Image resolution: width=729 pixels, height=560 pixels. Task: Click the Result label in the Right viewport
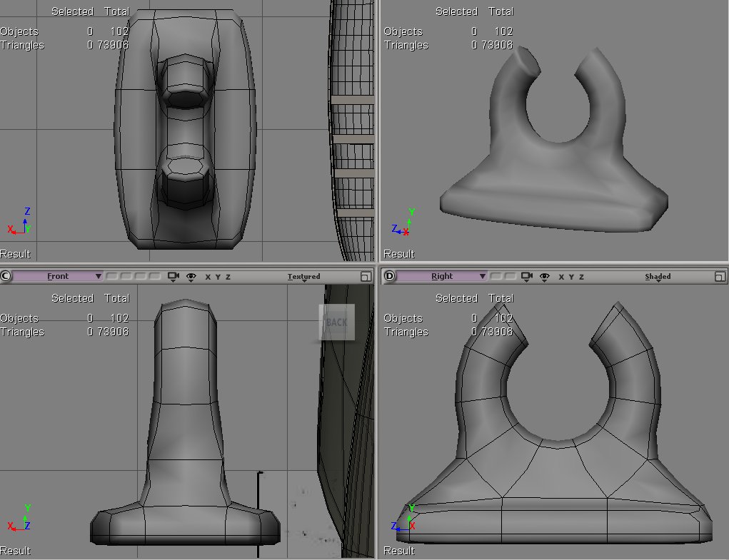pyautogui.click(x=399, y=551)
